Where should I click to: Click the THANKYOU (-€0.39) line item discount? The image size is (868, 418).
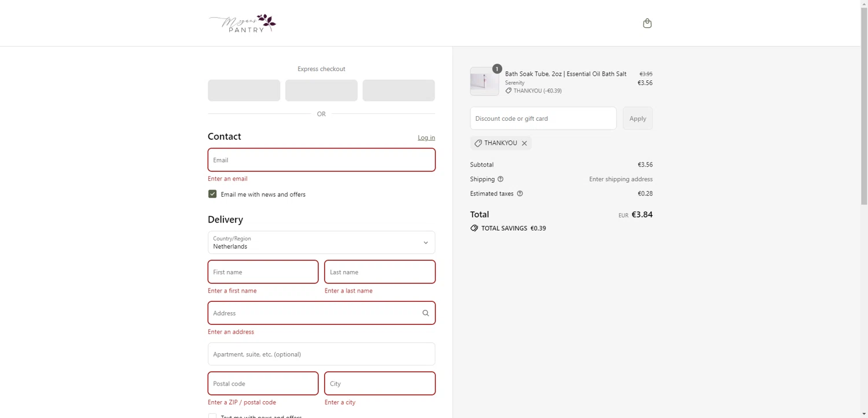(x=538, y=91)
